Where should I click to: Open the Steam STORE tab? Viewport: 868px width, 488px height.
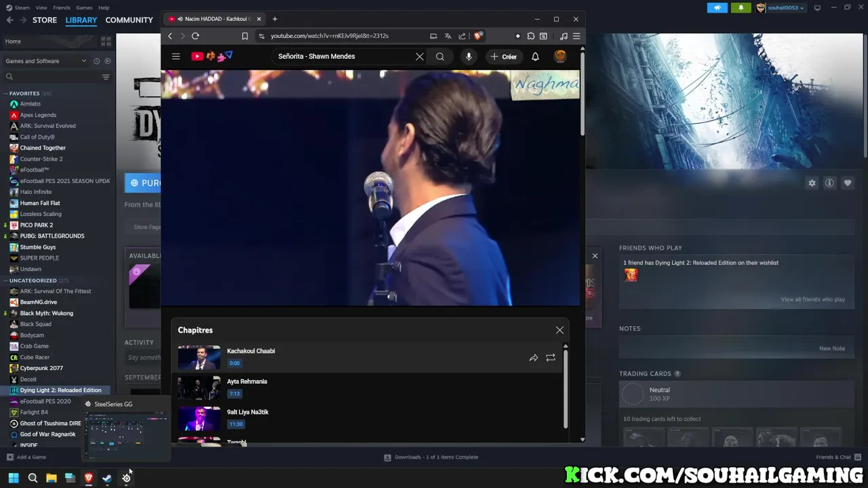pos(45,20)
